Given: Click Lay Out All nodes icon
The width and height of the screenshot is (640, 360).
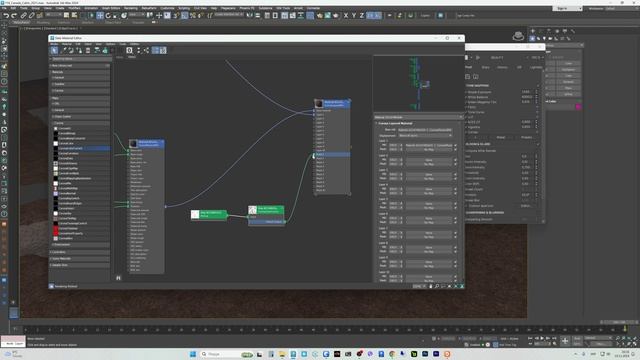Looking at the screenshot, I should 138,50.
